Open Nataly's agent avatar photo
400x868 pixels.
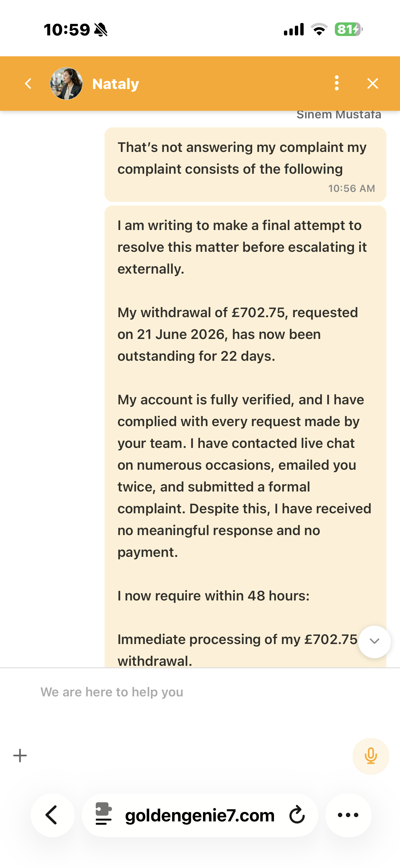[66, 84]
